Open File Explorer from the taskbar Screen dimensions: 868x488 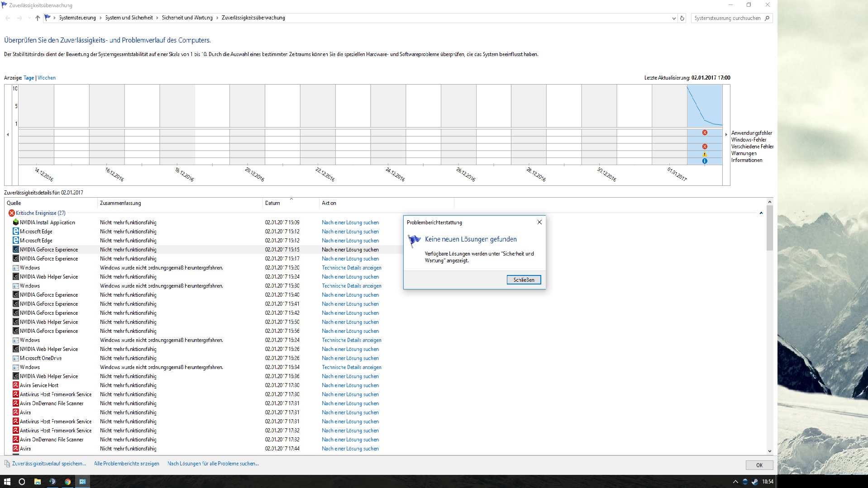coord(38,482)
